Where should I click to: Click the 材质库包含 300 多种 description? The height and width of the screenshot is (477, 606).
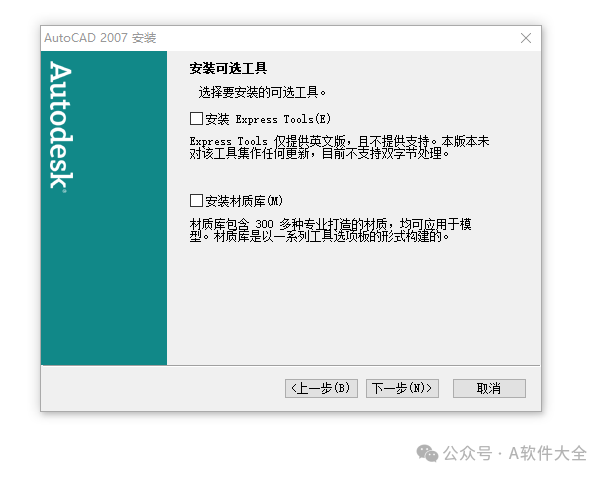330,230
